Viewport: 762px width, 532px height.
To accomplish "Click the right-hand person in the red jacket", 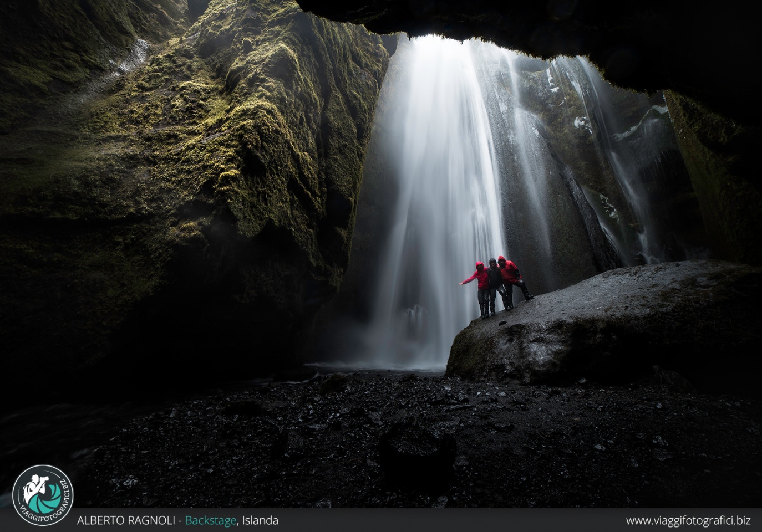I will (511, 277).
